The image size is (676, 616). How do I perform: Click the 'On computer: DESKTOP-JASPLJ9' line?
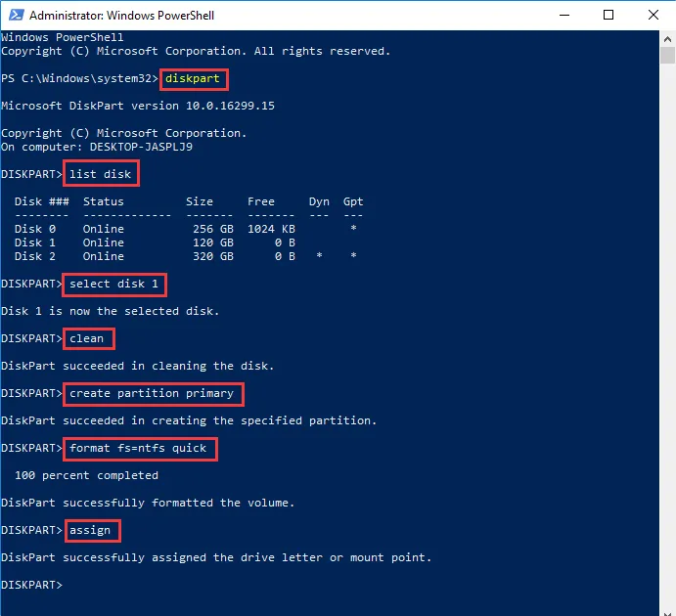click(x=97, y=147)
